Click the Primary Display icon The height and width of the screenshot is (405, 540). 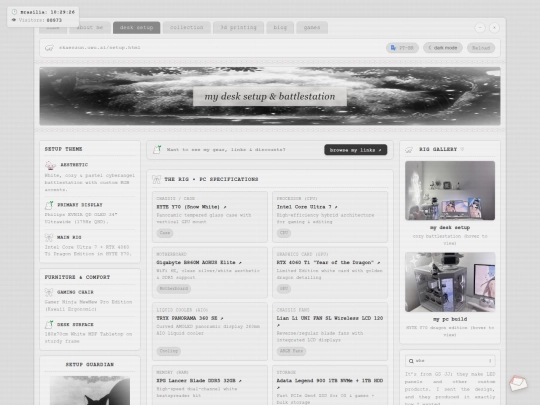pos(49,205)
